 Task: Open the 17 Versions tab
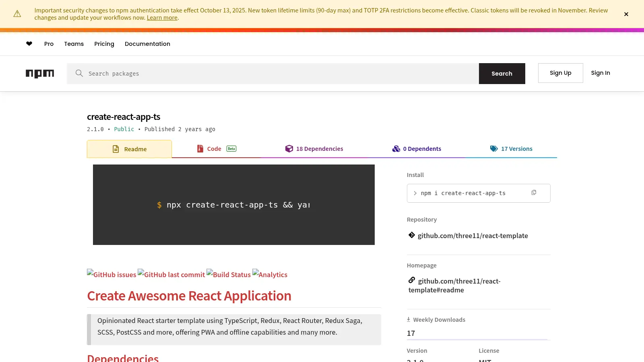click(x=511, y=149)
